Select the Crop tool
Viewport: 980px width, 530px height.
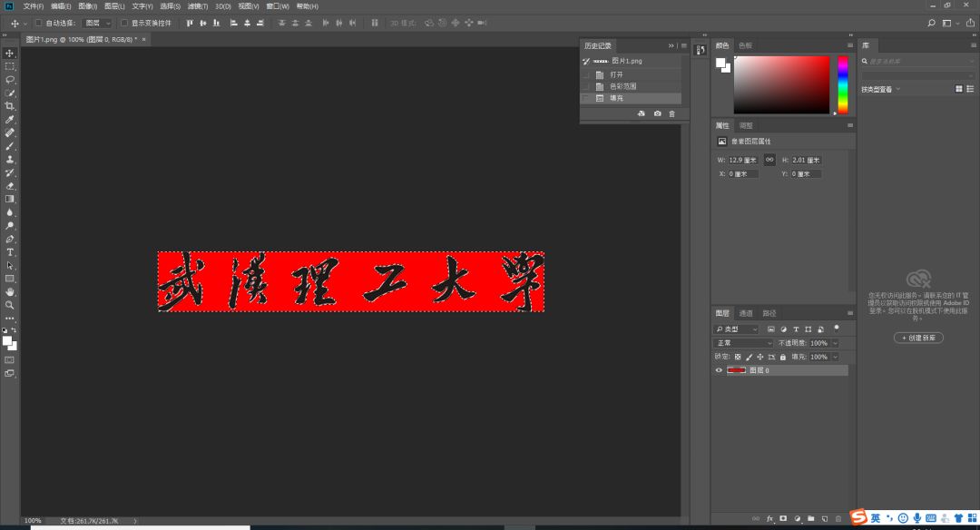(9, 106)
